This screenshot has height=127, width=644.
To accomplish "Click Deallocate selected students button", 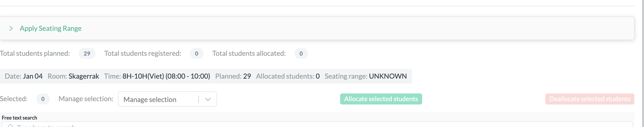I will click(x=590, y=99).
